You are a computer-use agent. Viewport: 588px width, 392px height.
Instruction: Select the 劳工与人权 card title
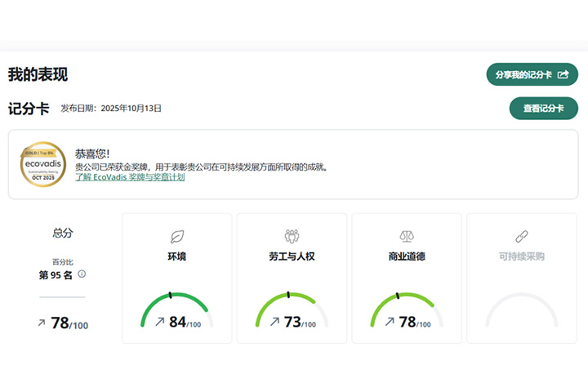tap(292, 256)
